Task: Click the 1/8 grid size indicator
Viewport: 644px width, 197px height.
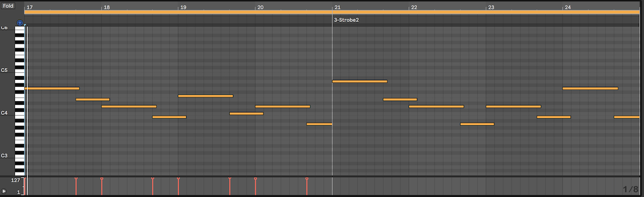Action: pos(631,190)
